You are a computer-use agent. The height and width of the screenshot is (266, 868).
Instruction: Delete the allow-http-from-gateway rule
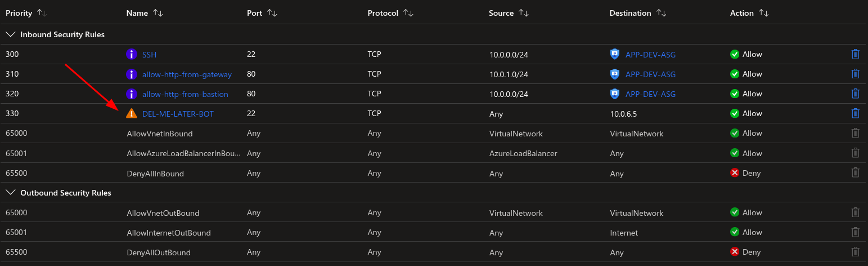point(855,74)
